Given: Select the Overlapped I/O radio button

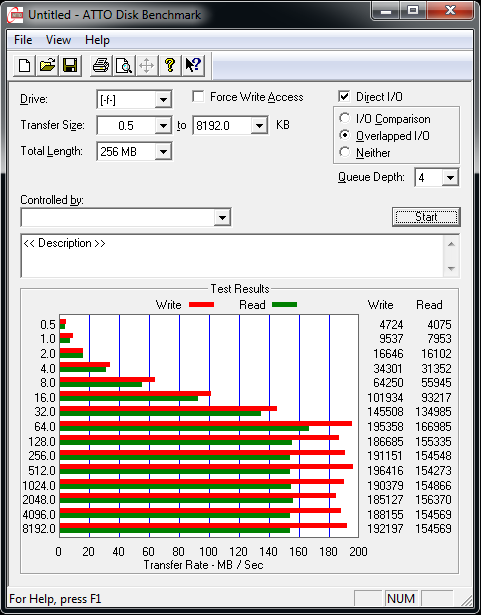Looking at the screenshot, I should pyautogui.click(x=344, y=135).
